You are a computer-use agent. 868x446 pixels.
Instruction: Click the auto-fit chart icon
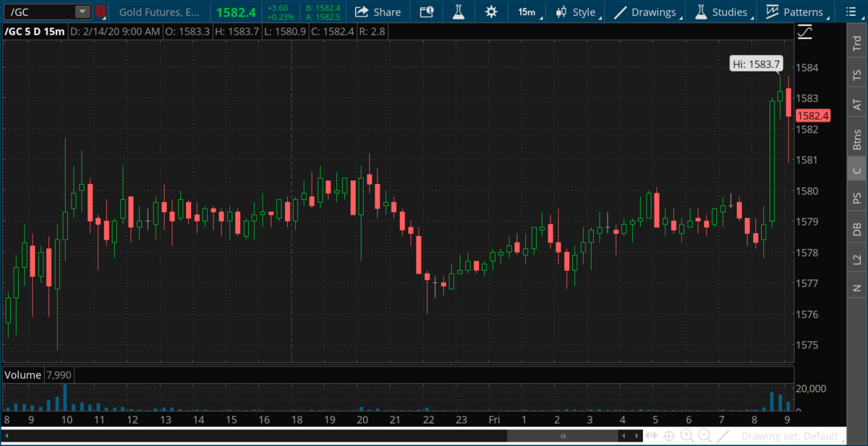pyautogui.click(x=652, y=436)
